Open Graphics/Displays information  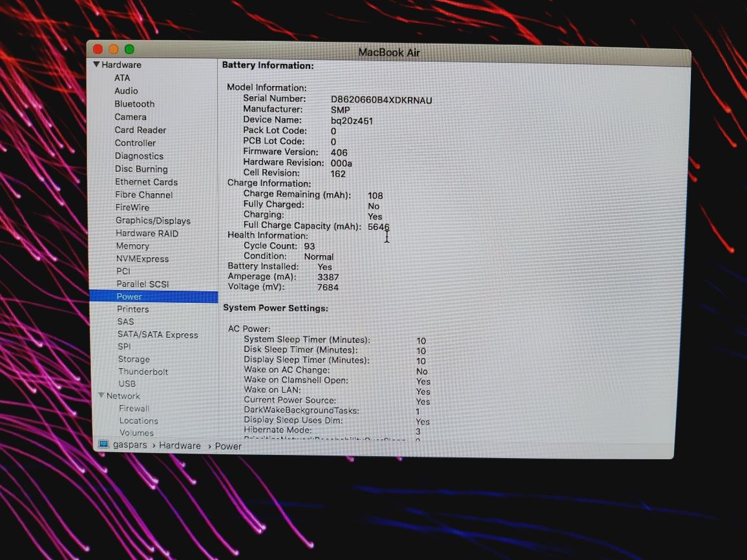pos(153,220)
